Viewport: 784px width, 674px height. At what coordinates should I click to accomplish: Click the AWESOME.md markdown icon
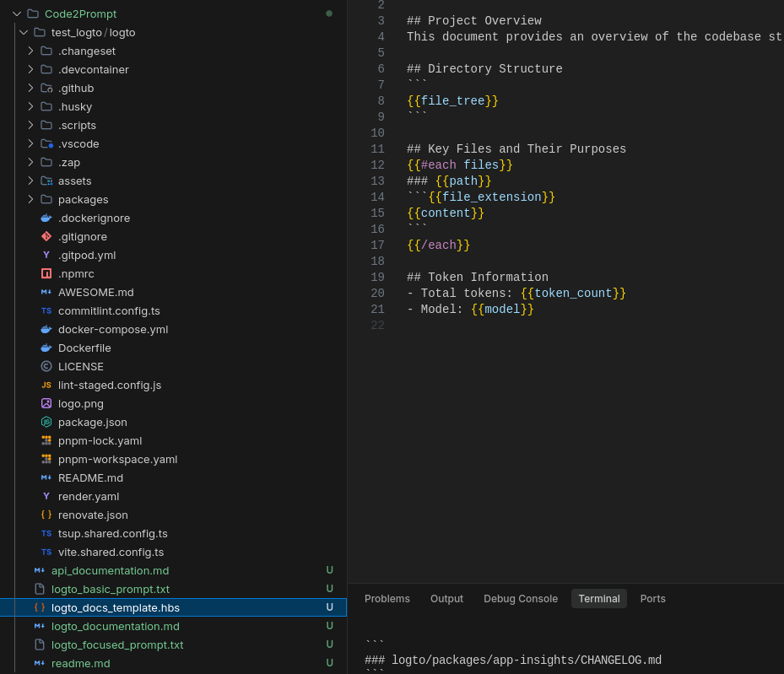tap(46, 292)
